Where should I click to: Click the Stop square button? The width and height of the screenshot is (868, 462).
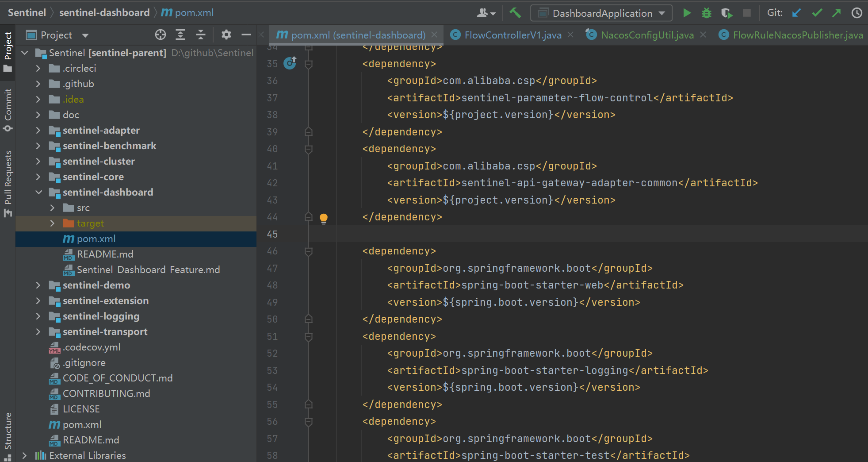pyautogui.click(x=747, y=13)
